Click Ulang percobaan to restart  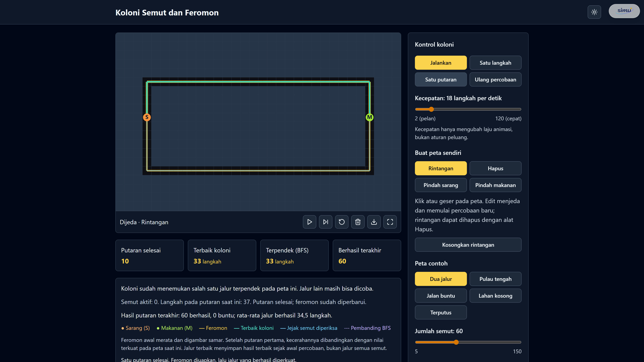[x=495, y=79]
